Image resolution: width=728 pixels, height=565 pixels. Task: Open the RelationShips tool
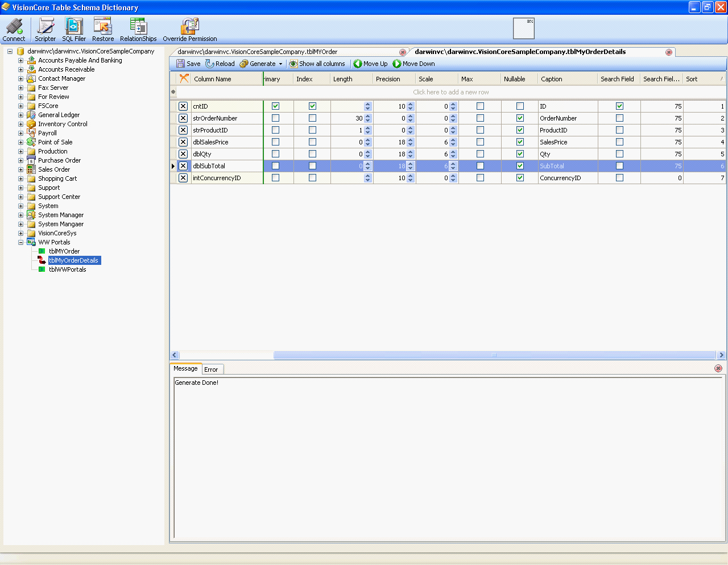pyautogui.click(x=138, y=30)
